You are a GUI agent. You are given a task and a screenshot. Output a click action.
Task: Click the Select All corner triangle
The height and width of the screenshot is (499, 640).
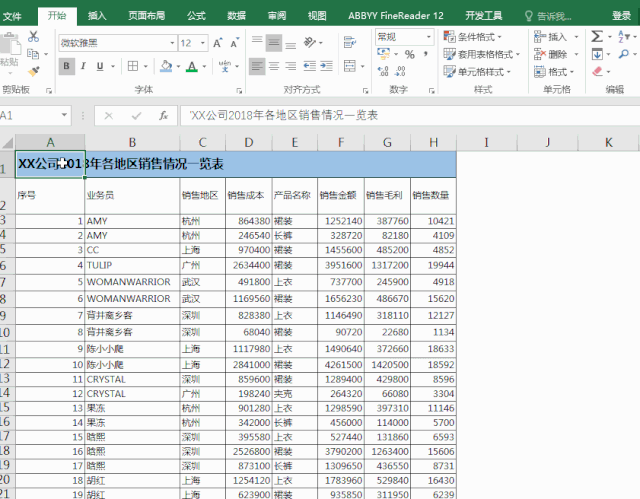click(8, 142)
